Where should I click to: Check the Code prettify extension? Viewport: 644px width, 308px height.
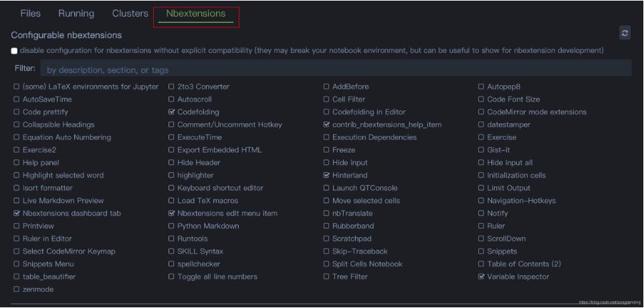click(17, 112)
